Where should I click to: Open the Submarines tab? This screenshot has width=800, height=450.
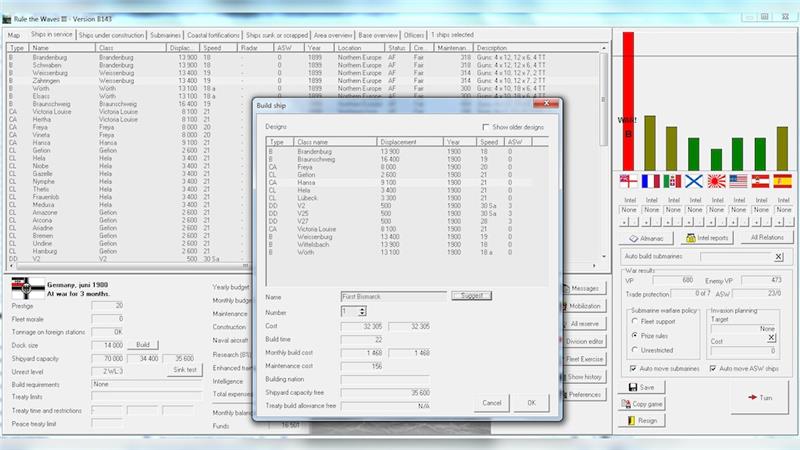click(165, 35)
